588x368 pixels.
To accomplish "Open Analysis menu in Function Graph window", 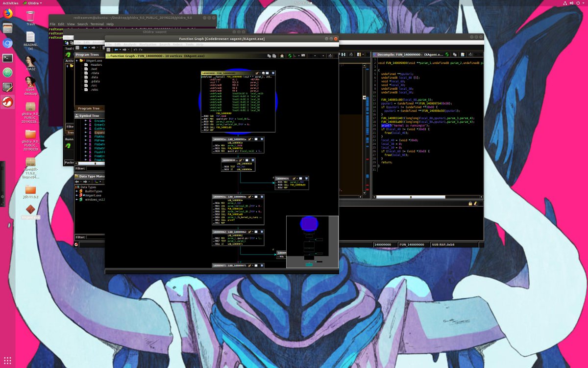I will (x=130, y=45).
